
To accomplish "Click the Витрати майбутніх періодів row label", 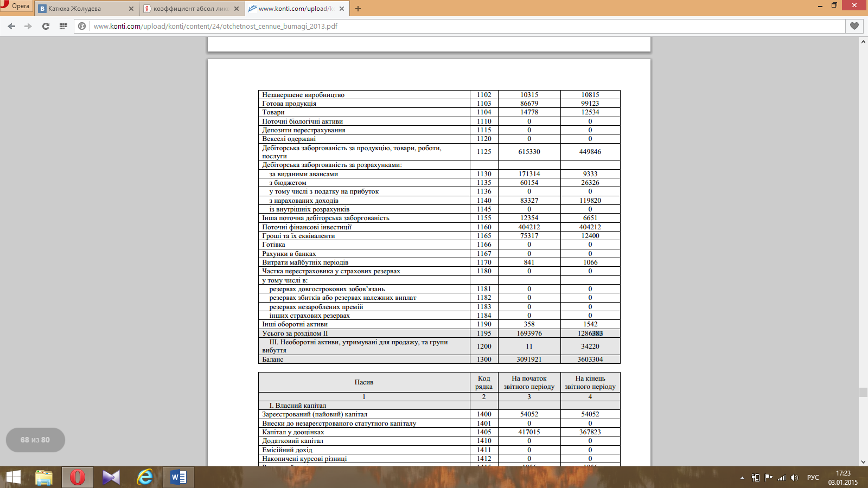I will pyautogui.click(x=305, y=262).
